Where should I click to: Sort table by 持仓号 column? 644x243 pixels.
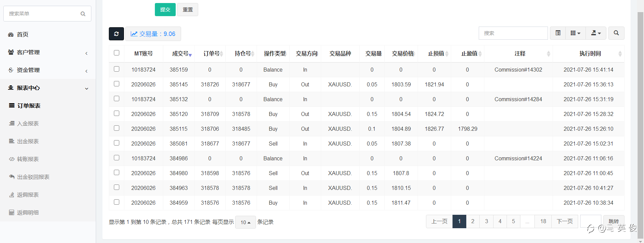click(x=241, y=54)
